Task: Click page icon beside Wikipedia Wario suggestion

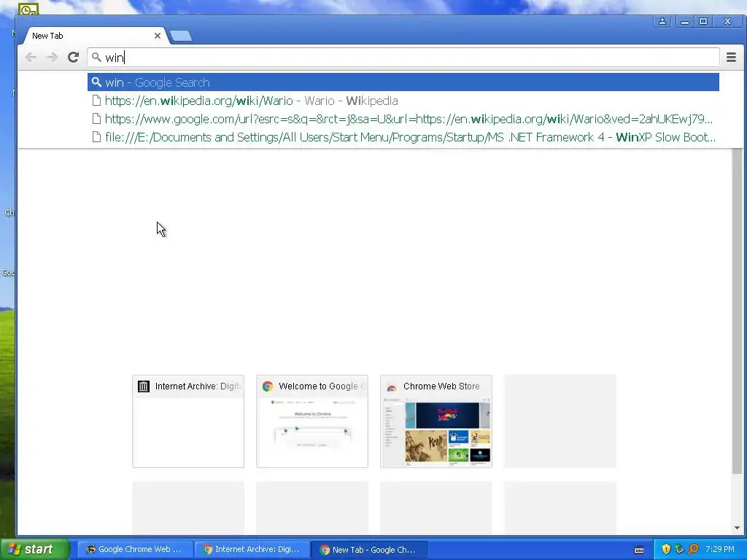Action: (x=96, y=101)
